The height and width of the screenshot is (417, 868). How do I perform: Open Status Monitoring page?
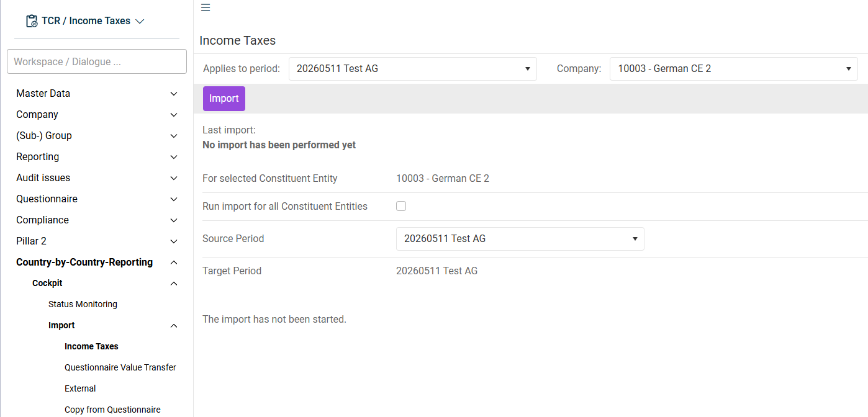(83, 304)
